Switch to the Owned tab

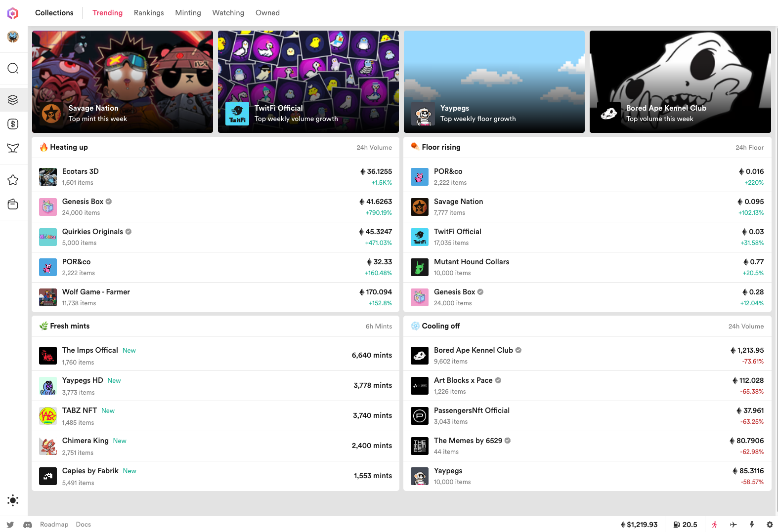click(x=267, y=13)
